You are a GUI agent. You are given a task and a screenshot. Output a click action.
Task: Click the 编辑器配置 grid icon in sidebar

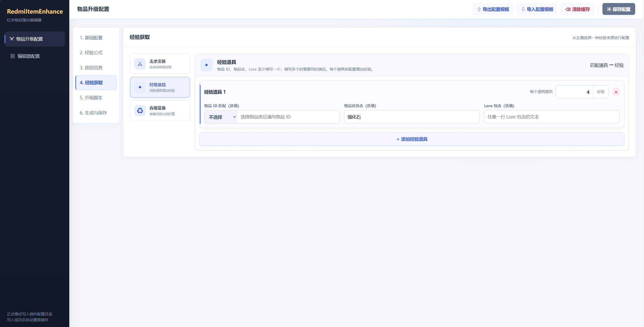coord(12,56)
